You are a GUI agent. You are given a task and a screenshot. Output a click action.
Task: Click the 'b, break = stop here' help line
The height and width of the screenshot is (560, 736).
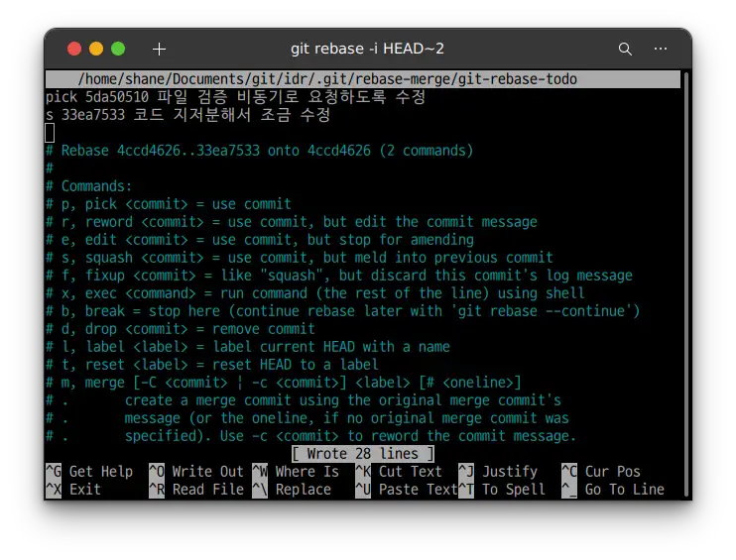(x=343, y=311)
